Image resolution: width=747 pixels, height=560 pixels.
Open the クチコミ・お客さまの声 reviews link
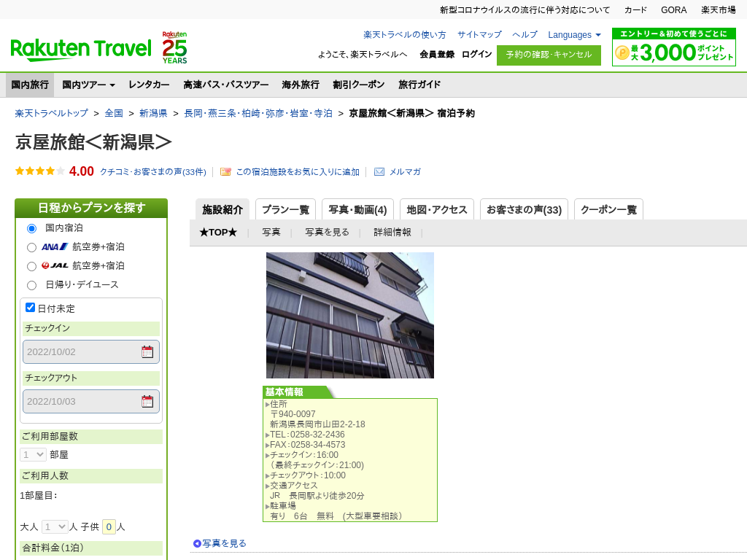tap(152, 172)
